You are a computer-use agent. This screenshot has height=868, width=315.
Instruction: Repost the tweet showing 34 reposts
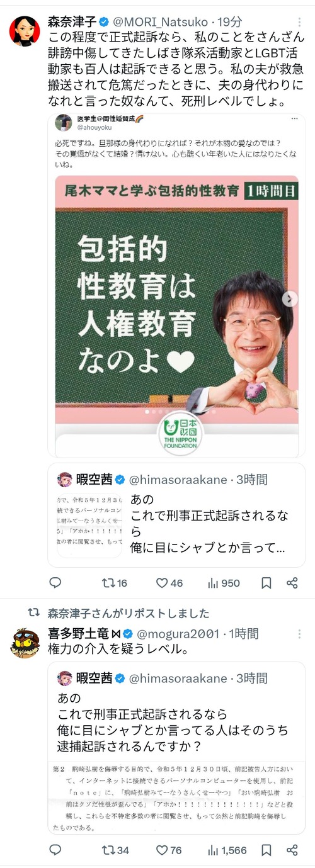(115, 850)
